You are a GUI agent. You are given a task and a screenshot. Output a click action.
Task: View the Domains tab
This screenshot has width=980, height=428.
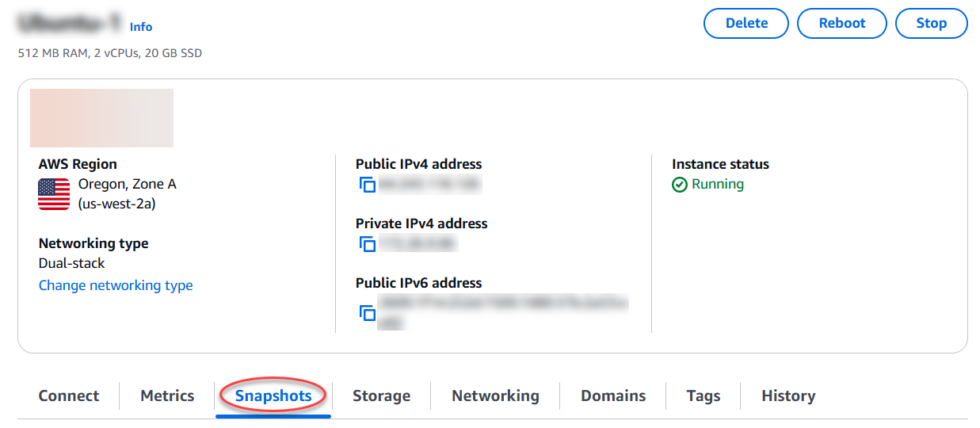coord(613,396)
